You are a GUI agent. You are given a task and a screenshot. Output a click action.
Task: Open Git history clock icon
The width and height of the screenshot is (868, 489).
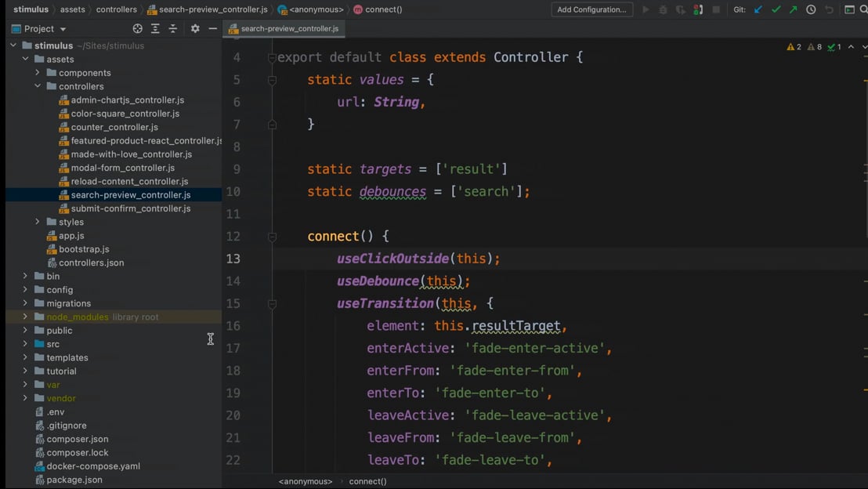(811, 9)
